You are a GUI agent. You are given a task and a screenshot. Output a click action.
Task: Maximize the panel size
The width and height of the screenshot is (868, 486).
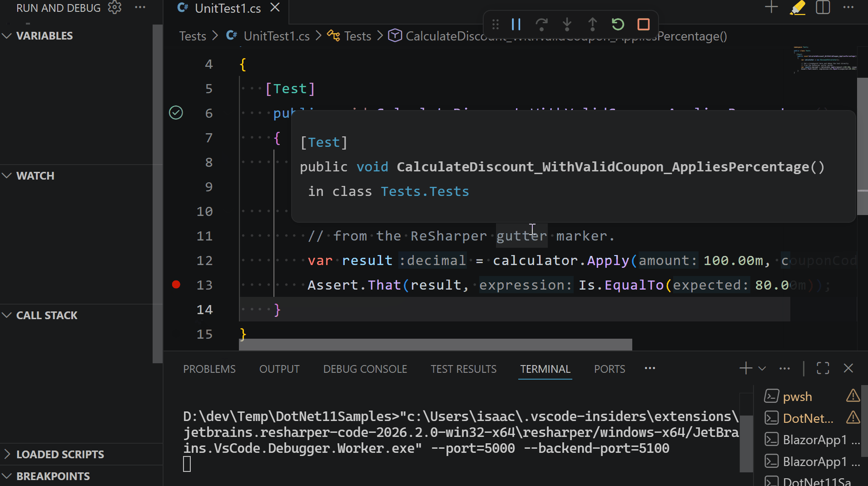tap(823, 368)
